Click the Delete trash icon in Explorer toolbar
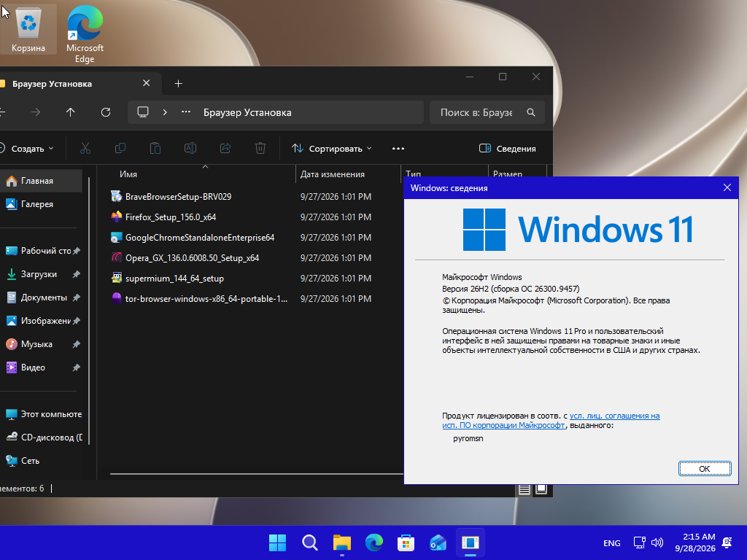 (x=260, y=149)
